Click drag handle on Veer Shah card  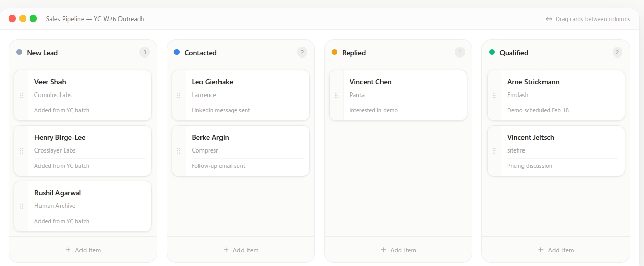[x=21, y=96]
